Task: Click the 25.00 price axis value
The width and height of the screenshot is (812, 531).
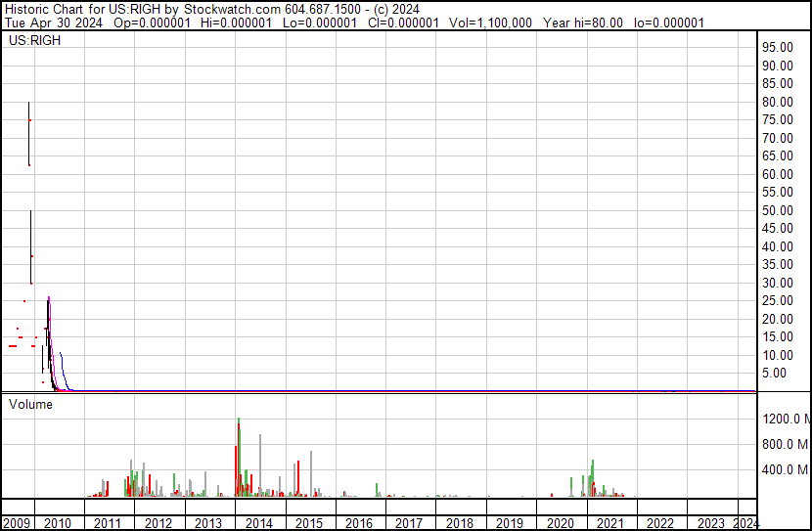Action: tap(778, 300)
